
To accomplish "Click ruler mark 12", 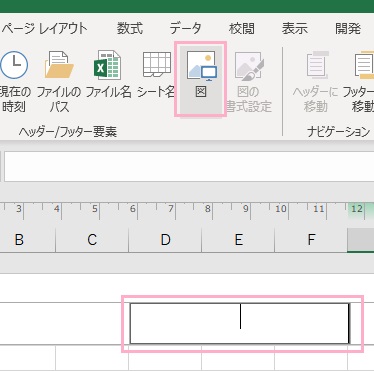I will 356,209.
